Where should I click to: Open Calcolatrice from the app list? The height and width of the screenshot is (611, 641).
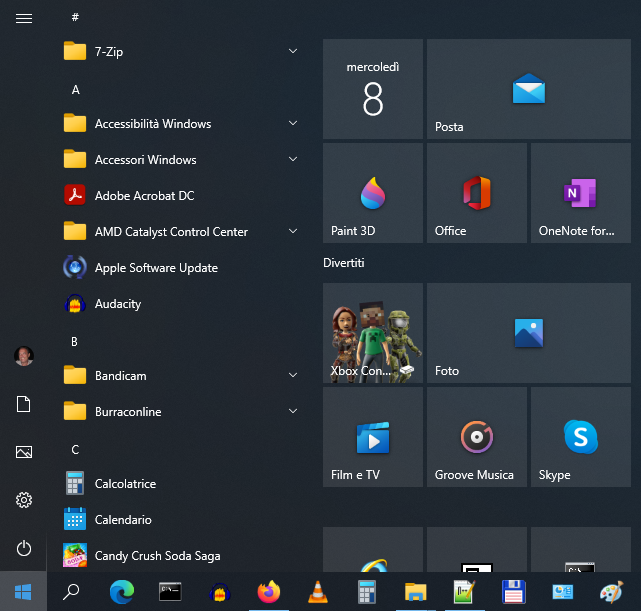pos(182,483)
